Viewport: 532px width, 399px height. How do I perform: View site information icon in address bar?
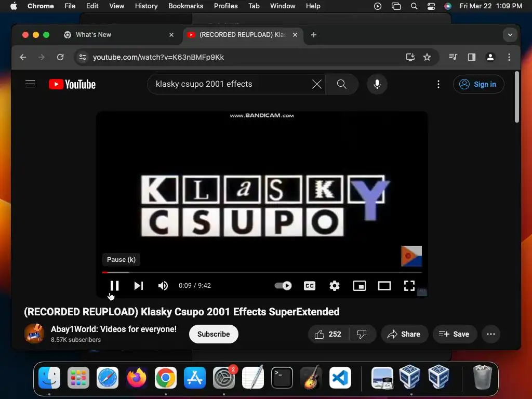pyautogui.click(x=83, y=57)
